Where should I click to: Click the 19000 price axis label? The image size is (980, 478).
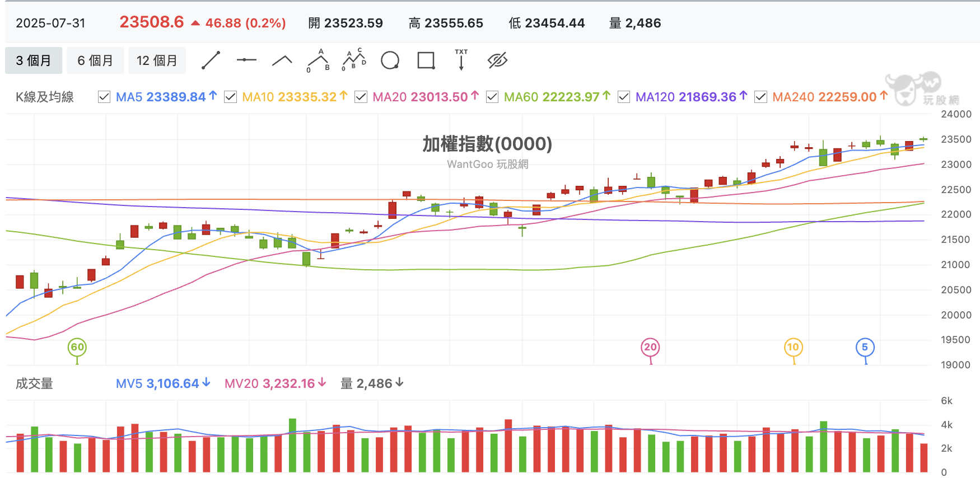pyautogui.click(x=956, y=365)
